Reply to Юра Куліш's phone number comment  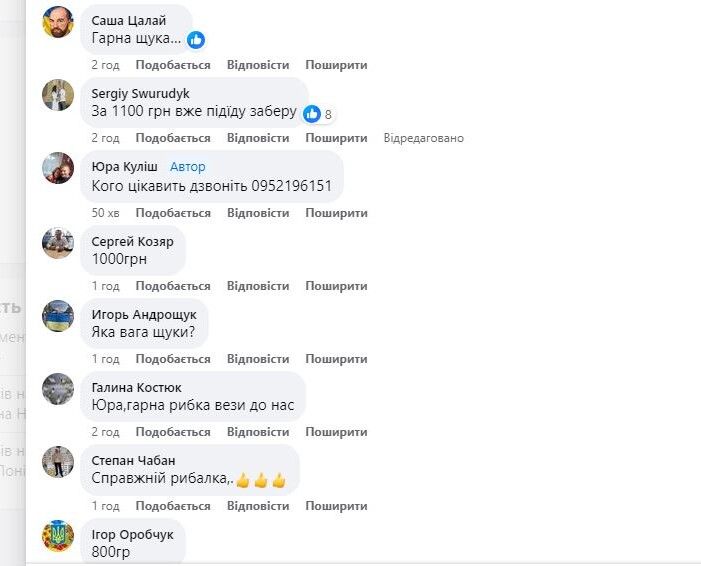tap(258, 213)
